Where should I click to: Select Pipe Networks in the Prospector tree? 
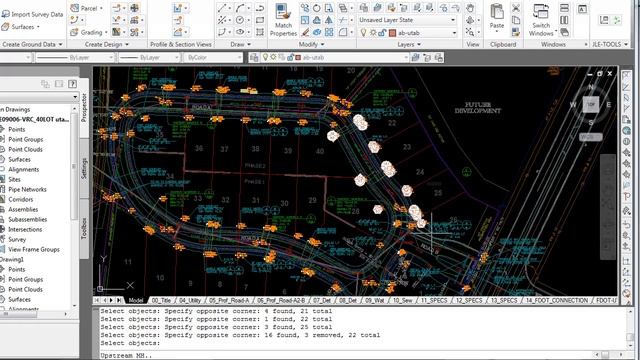click(x=27, y=189)
